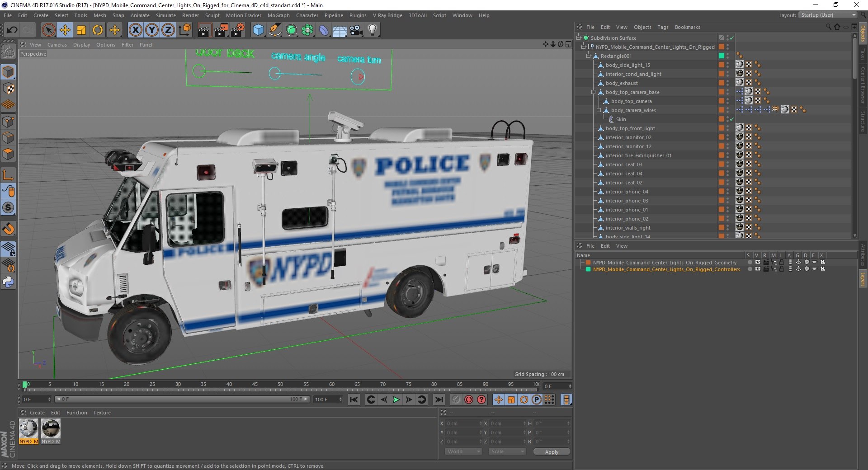Open the Takes side tab

click(x=863, y=55)
